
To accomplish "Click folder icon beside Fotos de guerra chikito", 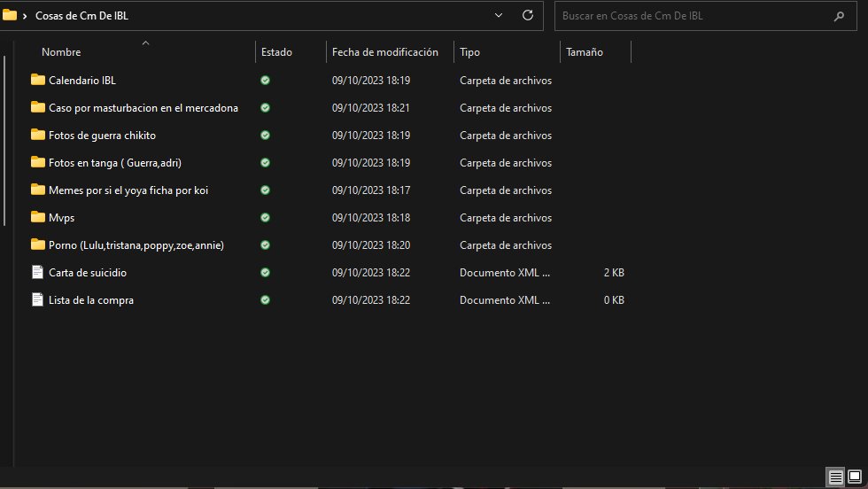I will click(37, 135).
